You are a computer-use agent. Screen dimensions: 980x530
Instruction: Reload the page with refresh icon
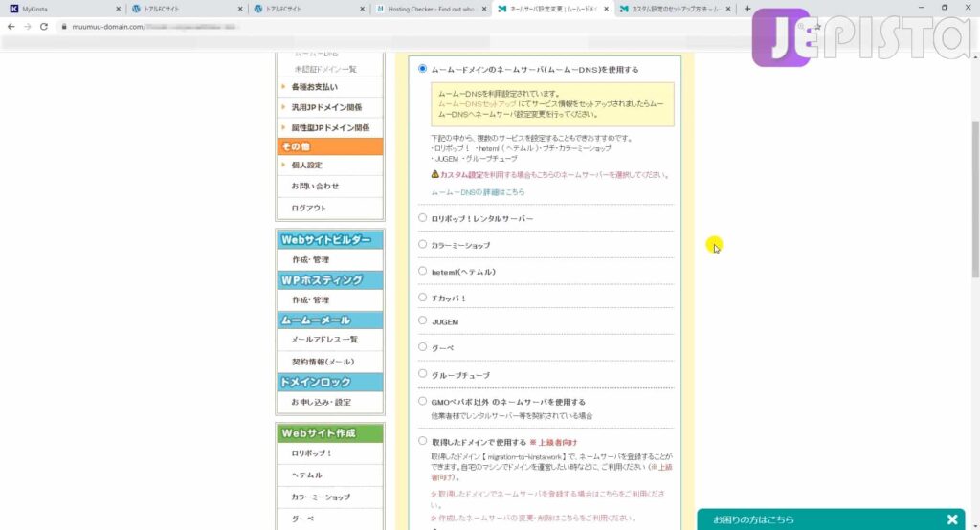click(44, 27)
